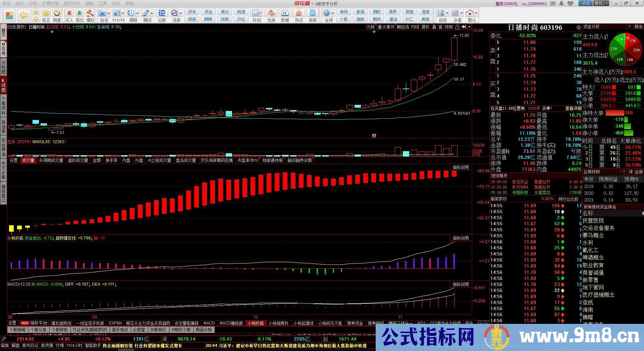Viewport: 644px width, 351px height.
Task: Expand the 自选 dropdown arrow
Action: click(x=109, y=14)
